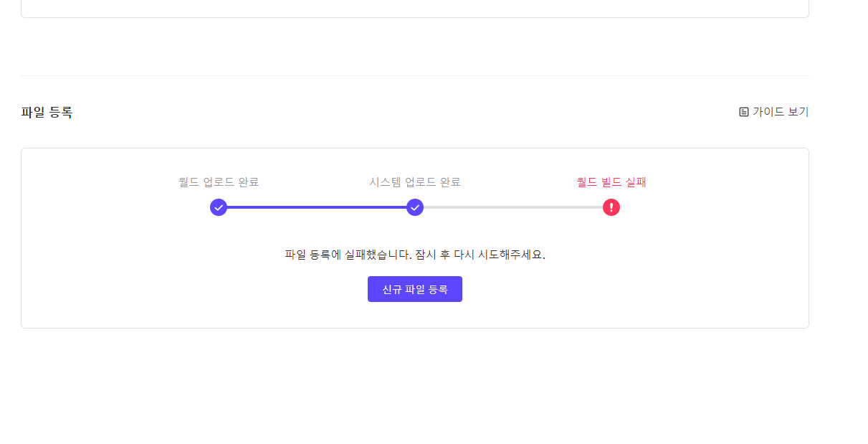This screenshot has height=444, width=868.
Task: Click the divider area above 파일 등록
Action: [414, 75]
